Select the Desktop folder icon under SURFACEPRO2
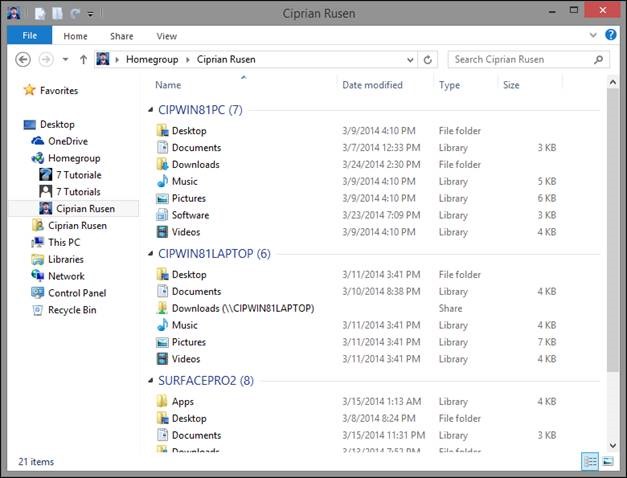 pyautogui.click(x=162, y=418)
